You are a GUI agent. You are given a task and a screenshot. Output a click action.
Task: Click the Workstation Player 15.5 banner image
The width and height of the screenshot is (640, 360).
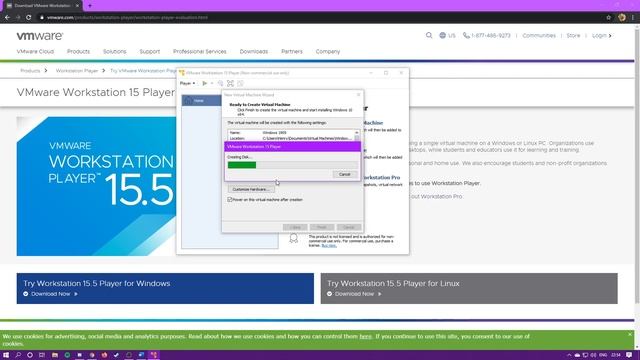coord(96,186)
